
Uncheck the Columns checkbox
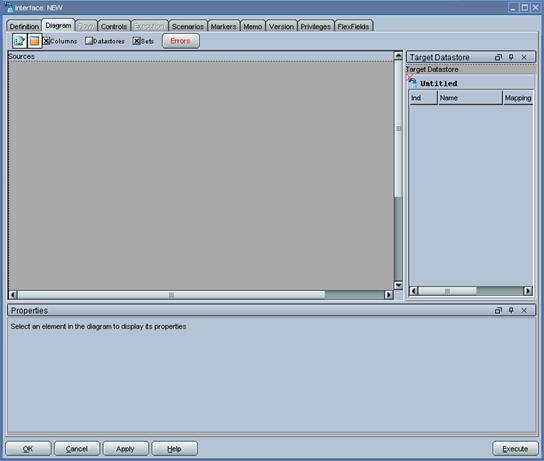(46, 41)
